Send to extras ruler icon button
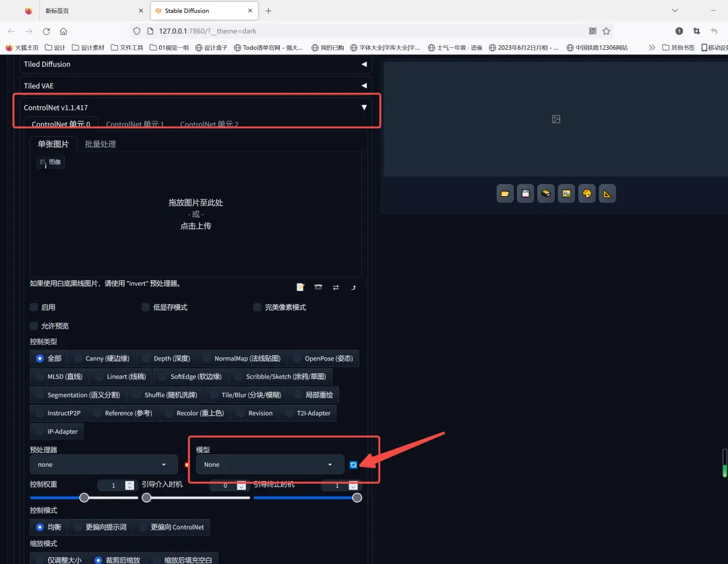The height and width of the screenshot is (564, 728). pos(607,193)
